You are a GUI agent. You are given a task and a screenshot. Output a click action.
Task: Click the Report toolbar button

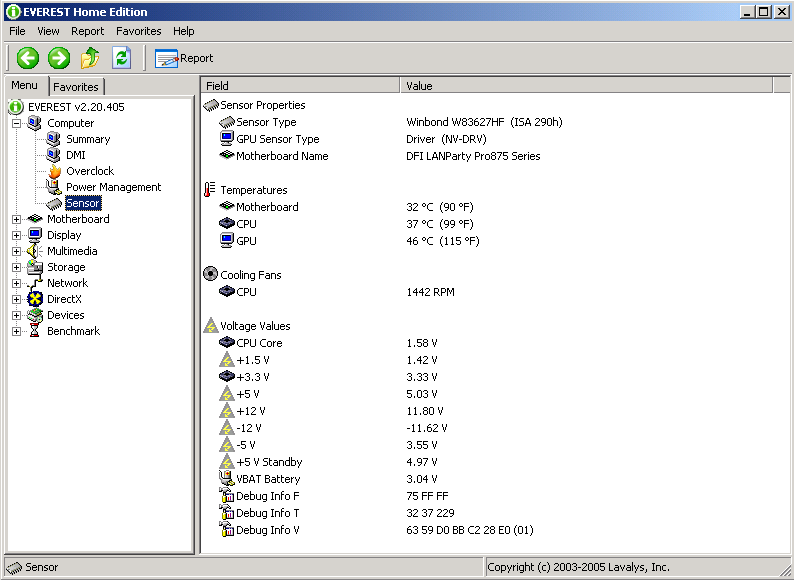point(184,58)
